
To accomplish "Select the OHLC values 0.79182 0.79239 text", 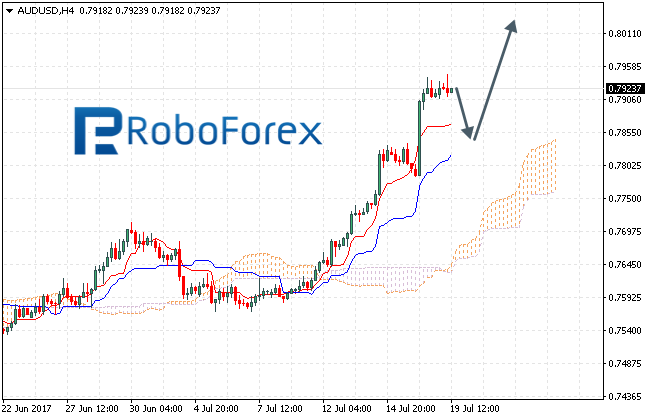I will click(114, 11).
